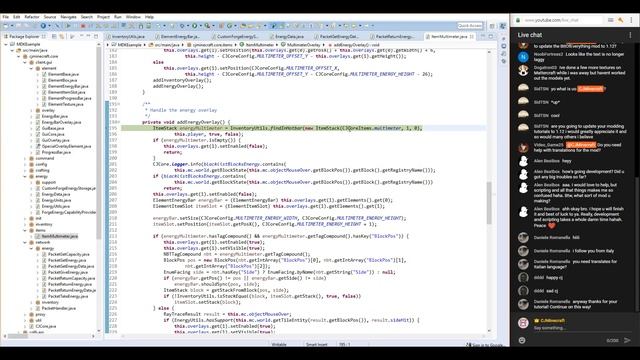
Task: Click the chat send arrow icon
Action: (628, 340)
